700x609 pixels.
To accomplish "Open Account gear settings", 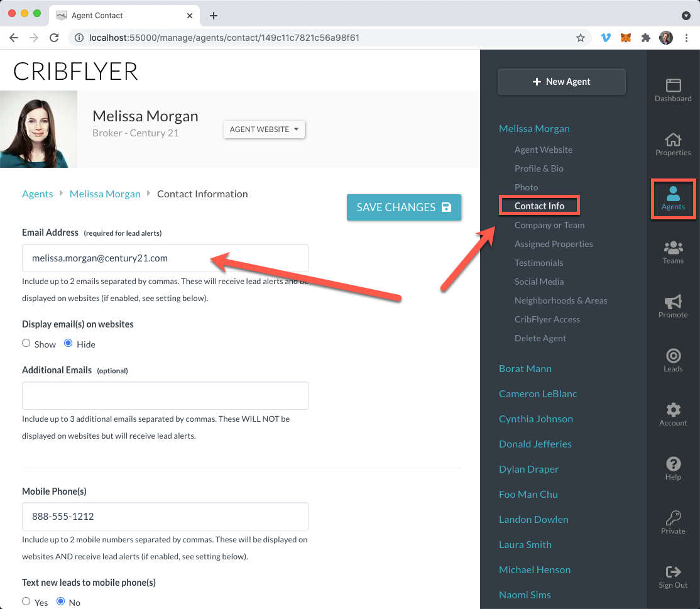I will point(673,414).
